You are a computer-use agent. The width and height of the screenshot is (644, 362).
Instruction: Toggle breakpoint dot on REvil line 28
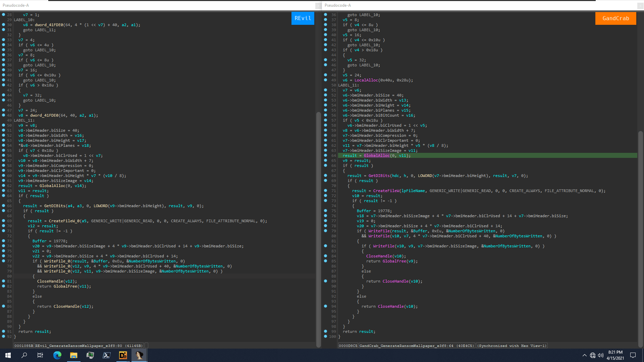[3, 15]
